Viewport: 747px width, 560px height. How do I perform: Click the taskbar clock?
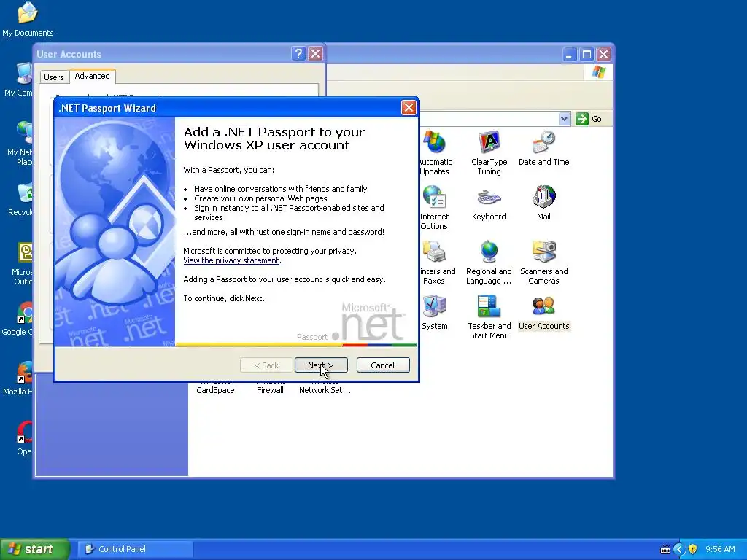click(720, 549)
